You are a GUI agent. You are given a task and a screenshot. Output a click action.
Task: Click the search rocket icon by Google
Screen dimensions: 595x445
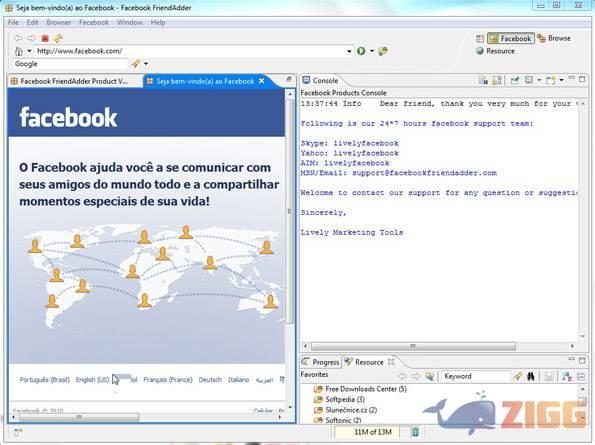coord(135,64)
